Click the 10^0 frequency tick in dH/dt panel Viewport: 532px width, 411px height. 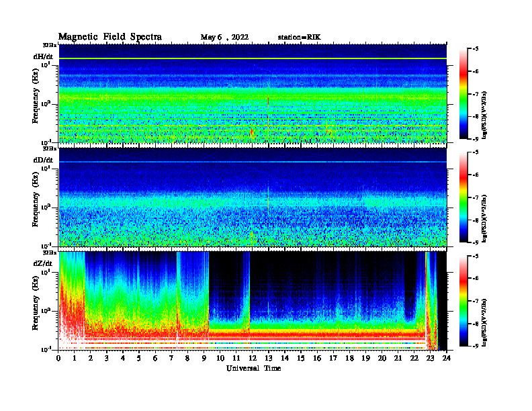(x=46, y=103)
